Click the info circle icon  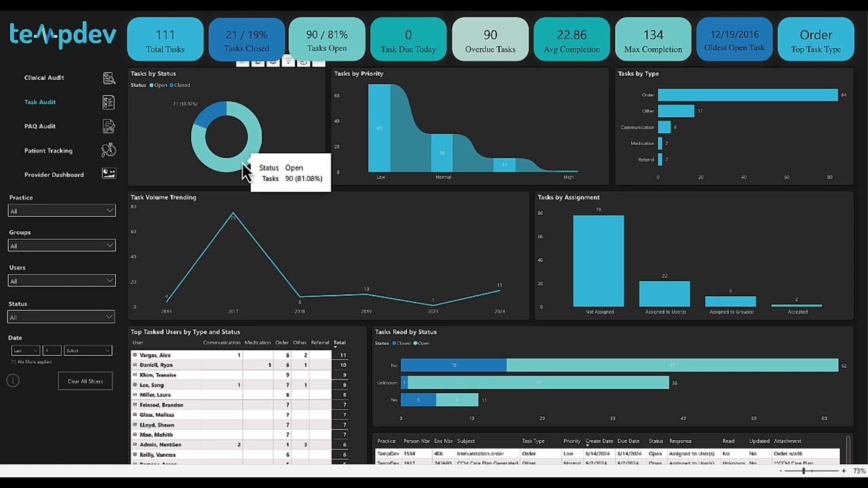pyautogui.click(x=13, y=380)
